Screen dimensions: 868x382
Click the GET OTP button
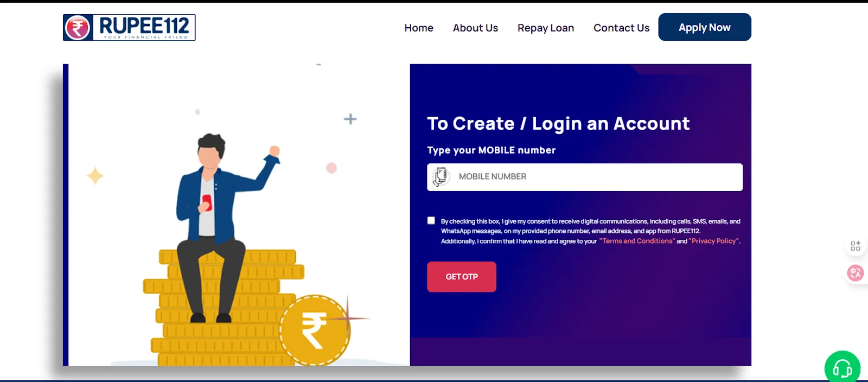coord(462,277)
